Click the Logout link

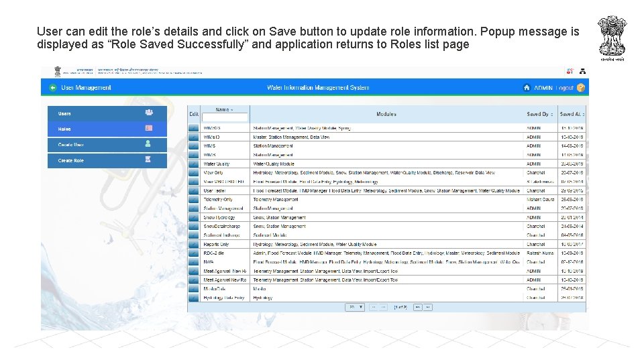566,88
